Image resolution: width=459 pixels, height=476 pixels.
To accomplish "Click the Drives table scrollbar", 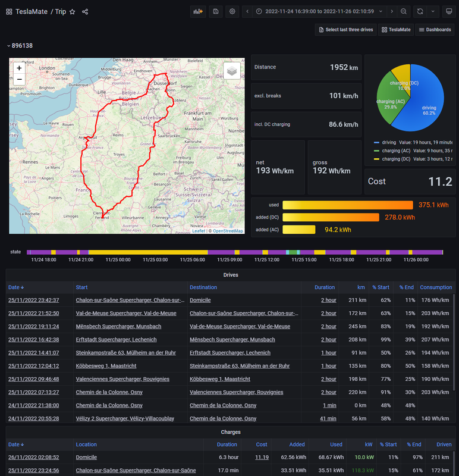I will pos(454,342).
